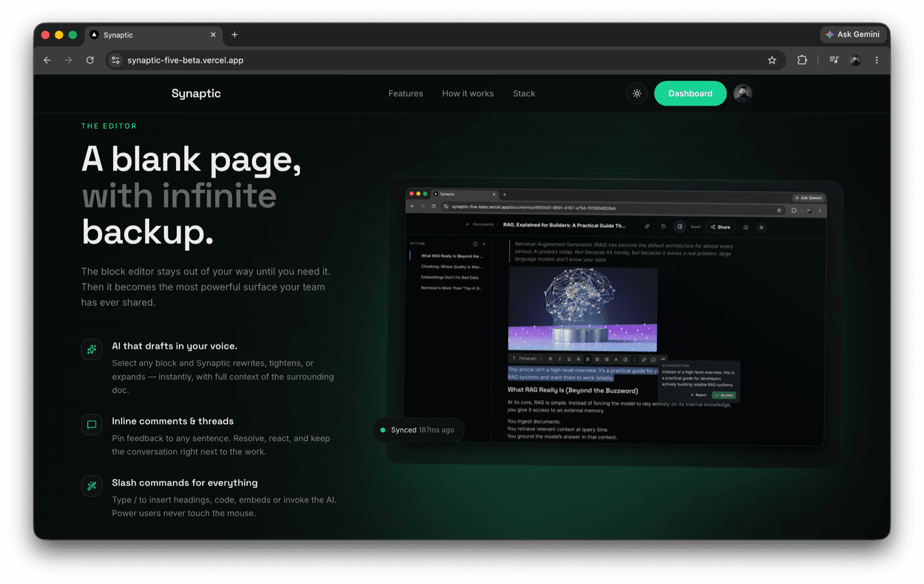Go to the How it works nav link
This screenshot has width=924, height=584.
point(468,93)
